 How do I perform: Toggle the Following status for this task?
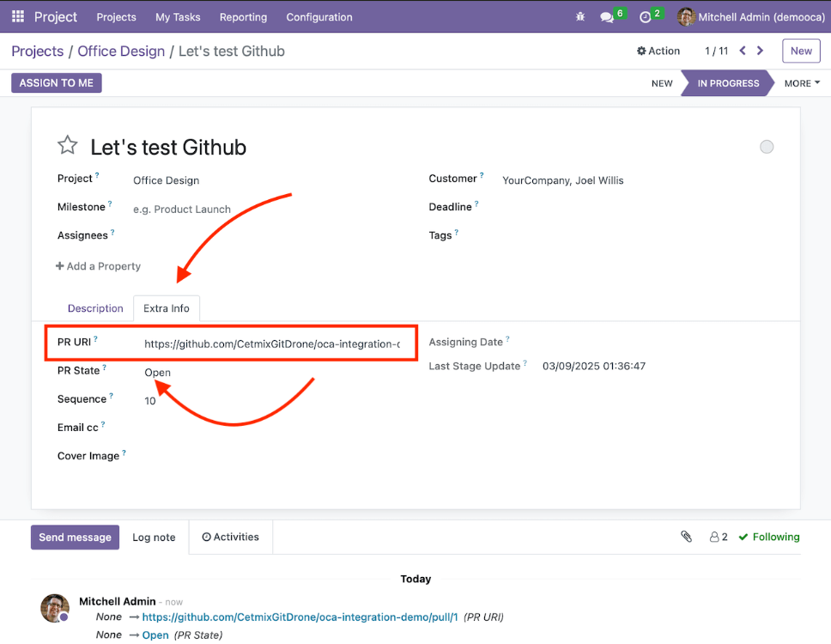tap(769, 536)
